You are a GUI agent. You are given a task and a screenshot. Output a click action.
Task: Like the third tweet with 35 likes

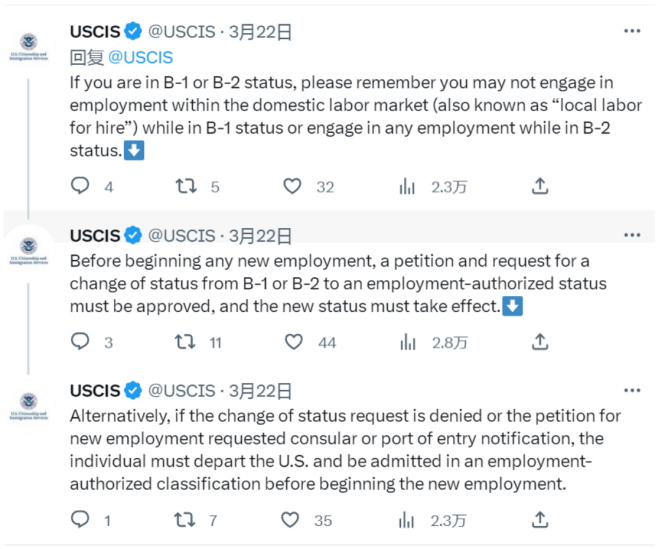tap(293, 519)
